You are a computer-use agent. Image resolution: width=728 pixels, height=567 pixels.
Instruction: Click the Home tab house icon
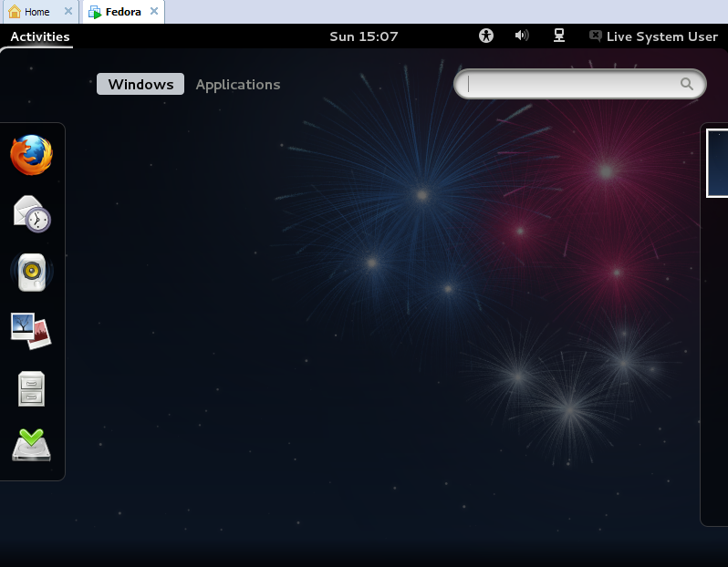click(15, 12)
